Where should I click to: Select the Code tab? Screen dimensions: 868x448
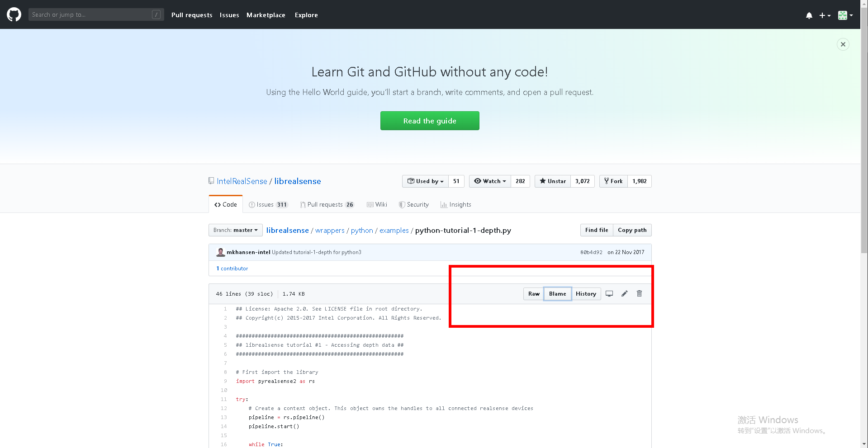[226, 204]
